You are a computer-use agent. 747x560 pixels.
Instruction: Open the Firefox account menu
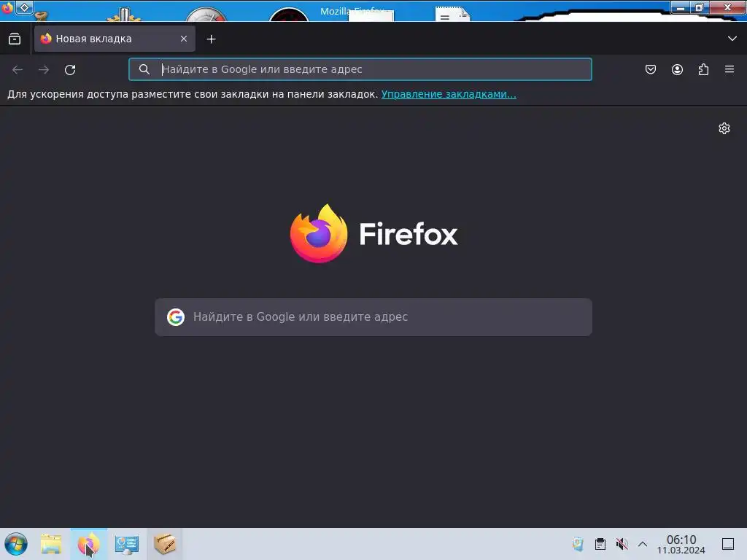(x=677, y=69)
